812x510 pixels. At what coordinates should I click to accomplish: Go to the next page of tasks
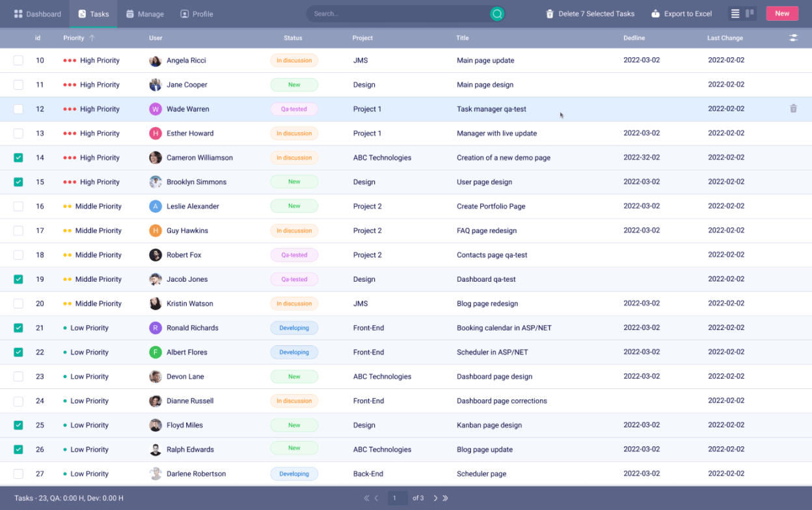435,498
